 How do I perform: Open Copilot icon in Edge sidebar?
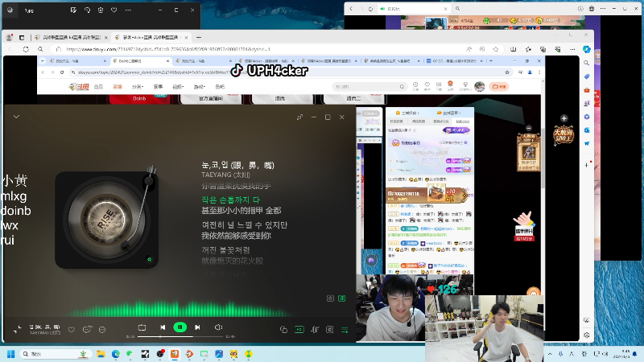pos(587,49)
